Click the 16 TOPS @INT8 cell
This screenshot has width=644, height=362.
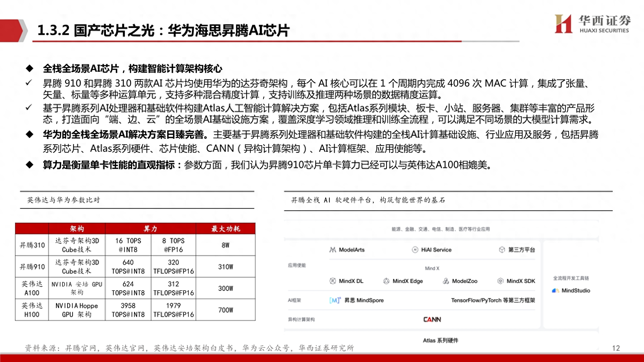click(128, 245)
